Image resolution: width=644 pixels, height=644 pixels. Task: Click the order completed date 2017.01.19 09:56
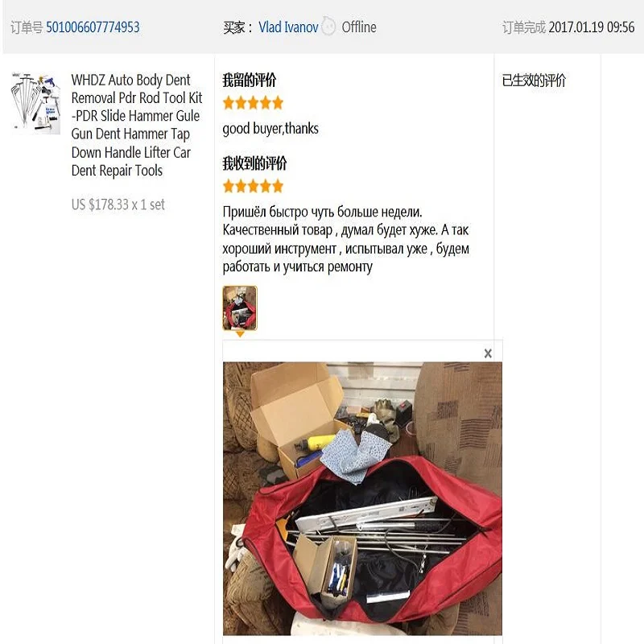(x=592, y=27)
